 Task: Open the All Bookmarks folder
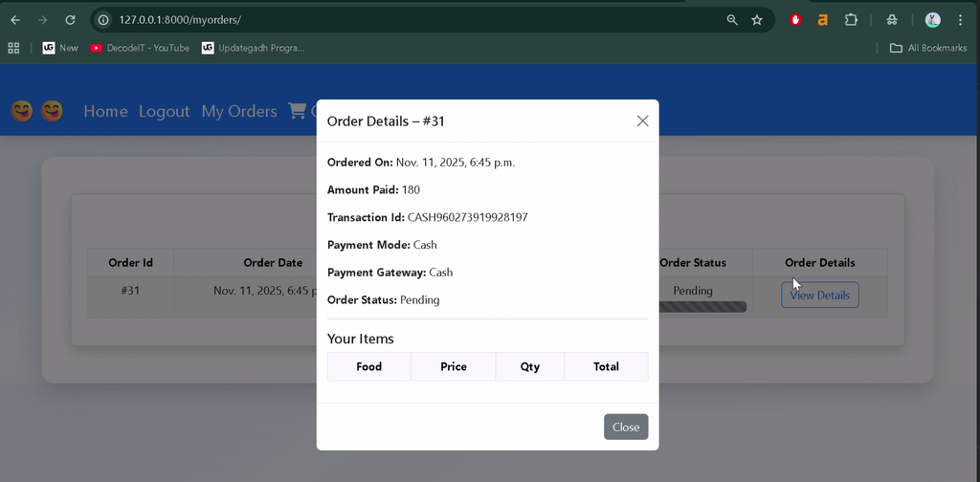tap(928, 48)
